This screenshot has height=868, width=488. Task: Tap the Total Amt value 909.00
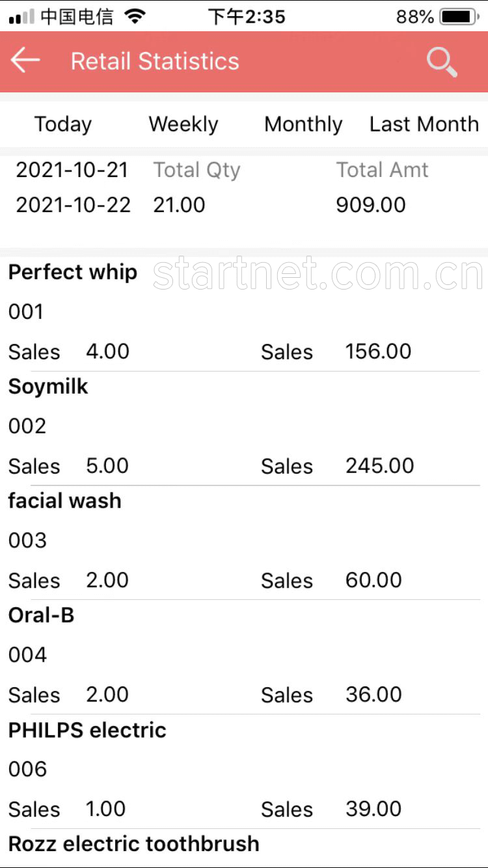coord(371,205)
